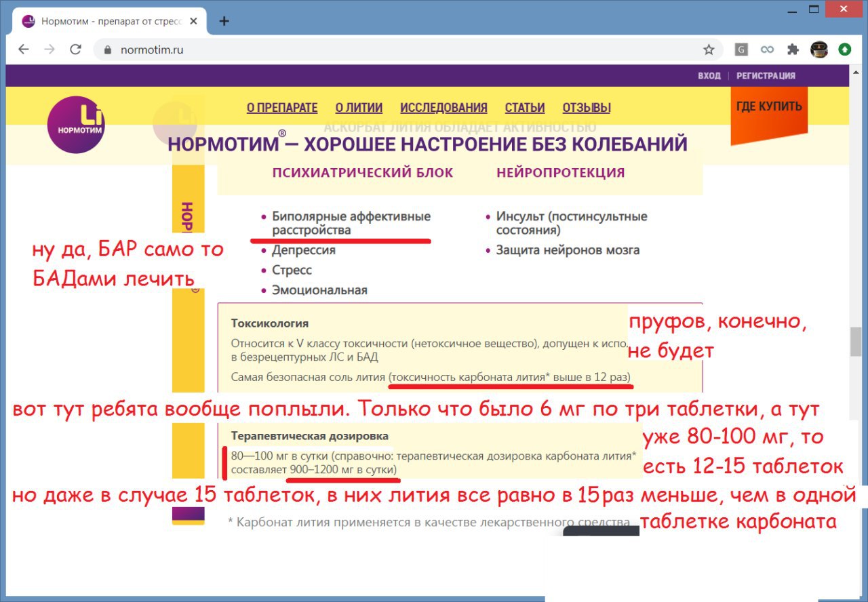The image size is (868, 602).
Task: Click НЕЙРОПРОТЕКЦИЯ heading
Action: point(561,172)
